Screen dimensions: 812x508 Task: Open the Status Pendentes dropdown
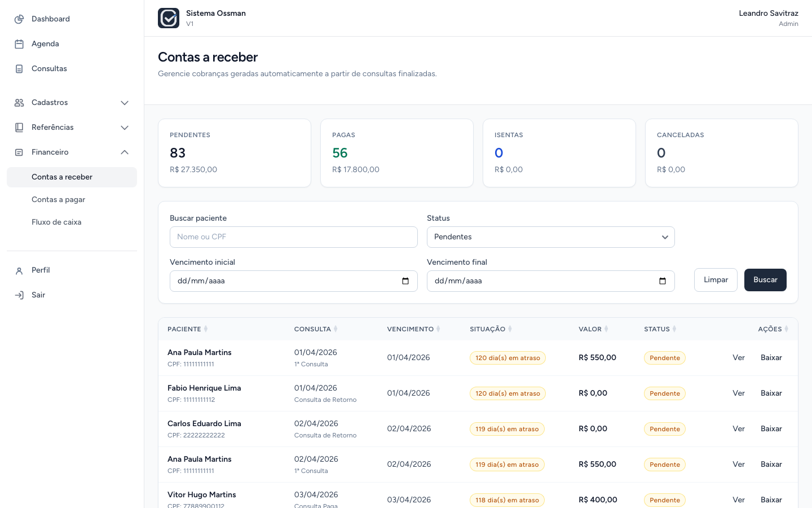551,237
